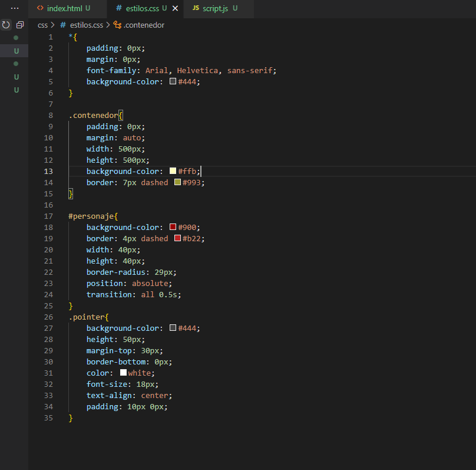Click the HTML file icon on index.html tab
The height and width of the screenshot is (470, 476).
[40, 8]
